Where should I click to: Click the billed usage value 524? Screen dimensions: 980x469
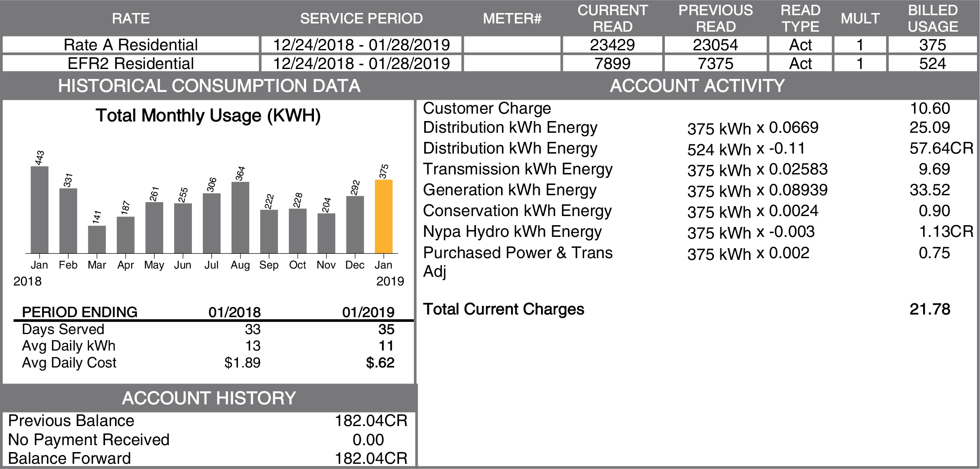click(x=932, y=63)
